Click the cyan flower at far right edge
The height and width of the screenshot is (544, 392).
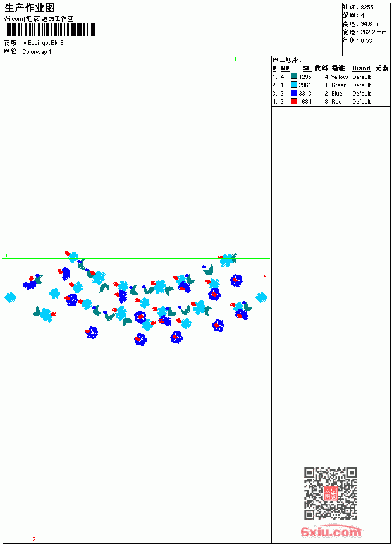pyautogui.click(x=261, y=297)
